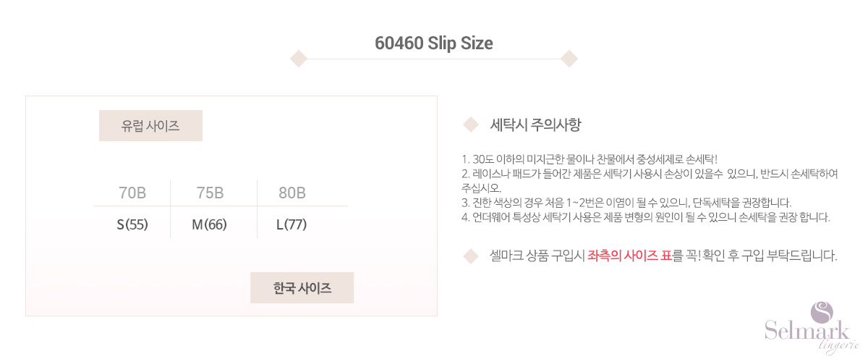Click the 60460 Slip Size heading
This screenshot has width=868, height=362.
click(434, 43)
